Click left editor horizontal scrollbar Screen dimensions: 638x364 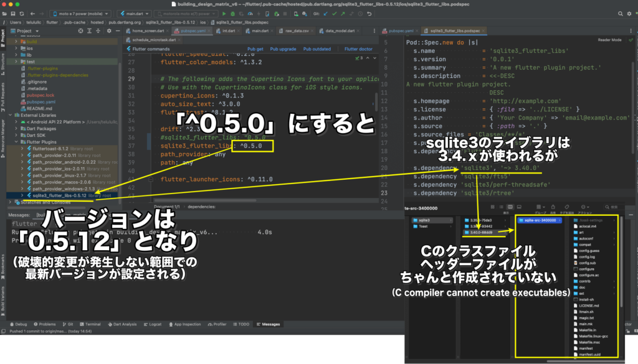206,200
